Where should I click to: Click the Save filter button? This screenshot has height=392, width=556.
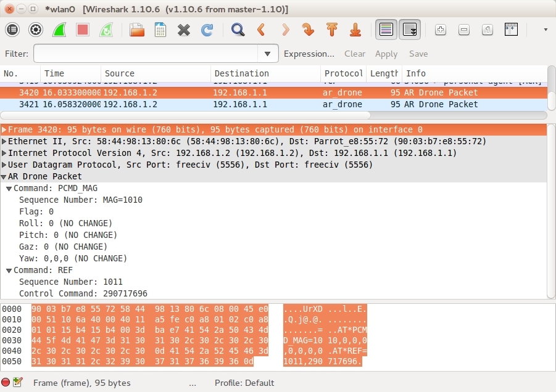(x=418, y=54)
